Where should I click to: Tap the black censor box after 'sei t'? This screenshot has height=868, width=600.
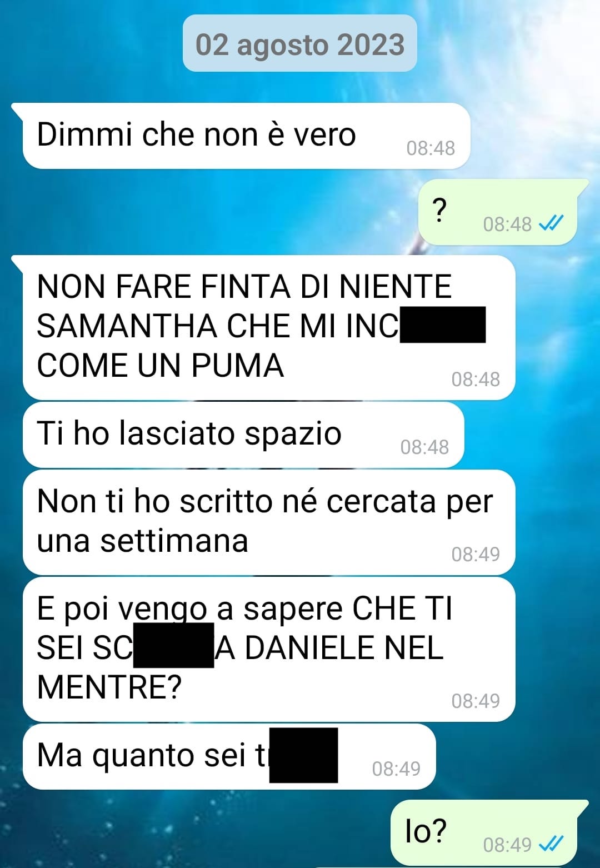pos(304,755)
